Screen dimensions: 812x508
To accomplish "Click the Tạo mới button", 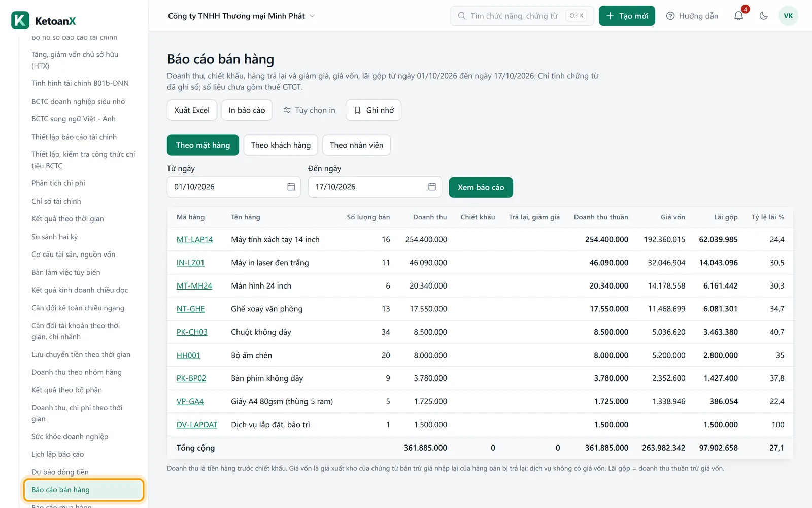I will click(627, 16).
